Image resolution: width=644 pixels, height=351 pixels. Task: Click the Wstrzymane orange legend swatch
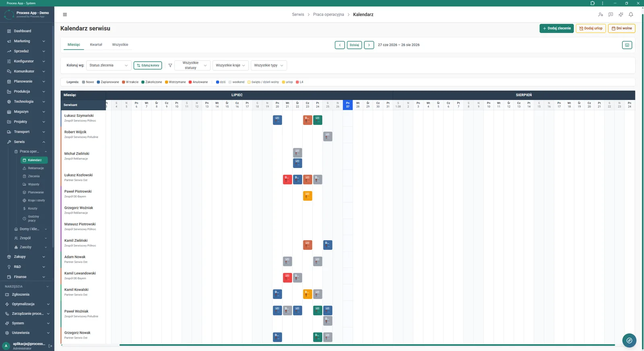coord(166,82)
